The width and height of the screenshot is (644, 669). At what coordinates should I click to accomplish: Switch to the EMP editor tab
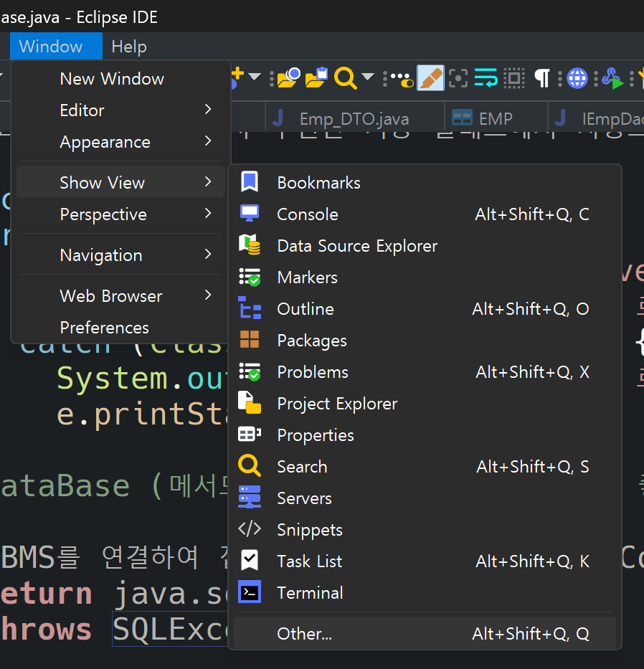(495, 118)
